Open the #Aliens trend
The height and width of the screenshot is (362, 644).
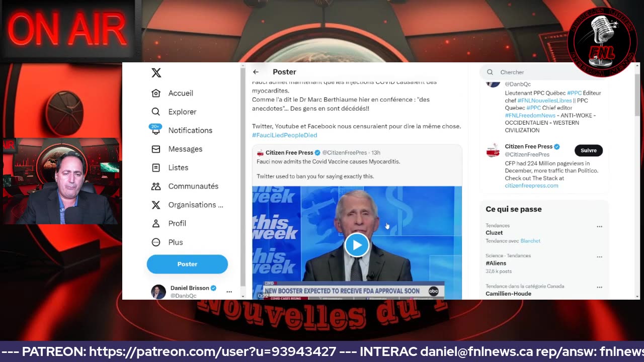tap(496, 263)
